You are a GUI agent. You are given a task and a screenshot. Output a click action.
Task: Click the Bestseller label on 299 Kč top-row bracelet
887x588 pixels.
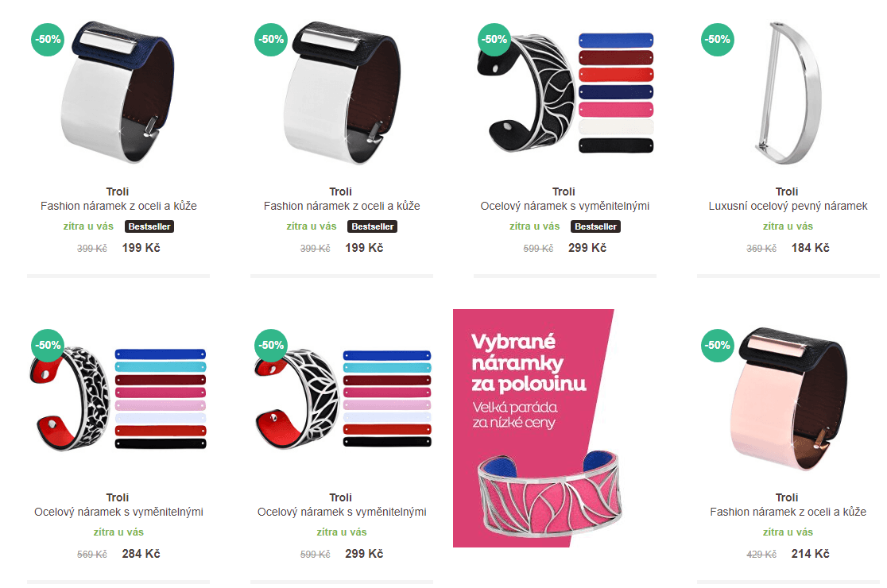click(x=595, y=226)
